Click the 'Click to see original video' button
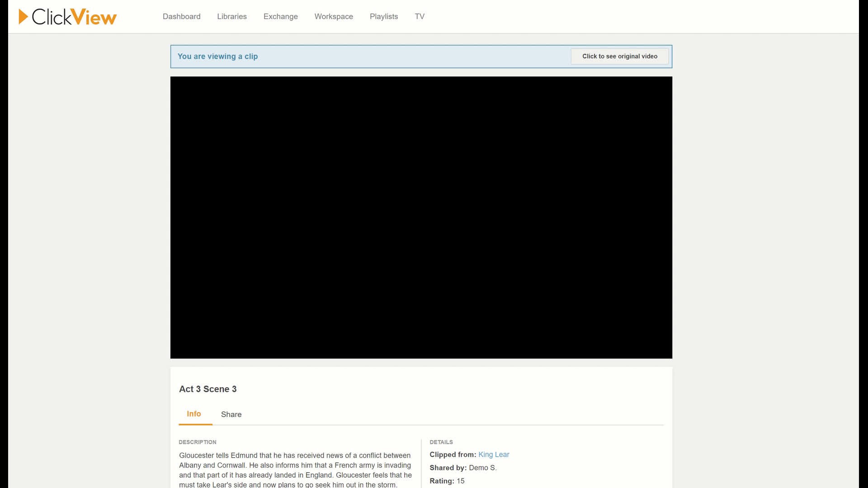The height and width of the screenshot is (488, 868). [x=619, y=56]
